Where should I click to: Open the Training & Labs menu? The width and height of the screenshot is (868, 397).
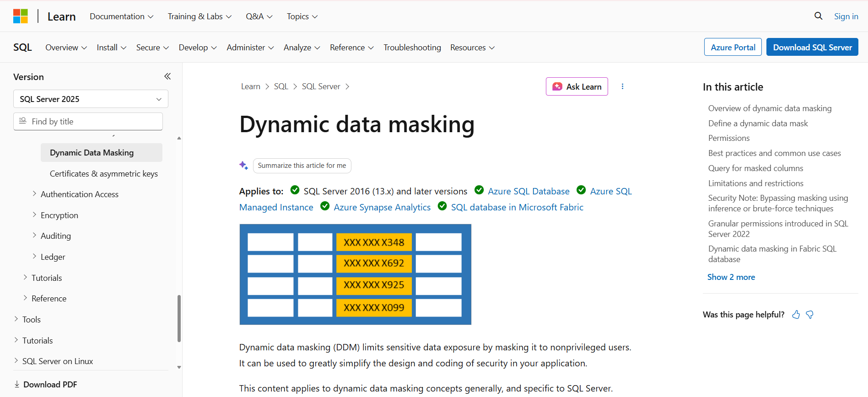coord(199,16)
